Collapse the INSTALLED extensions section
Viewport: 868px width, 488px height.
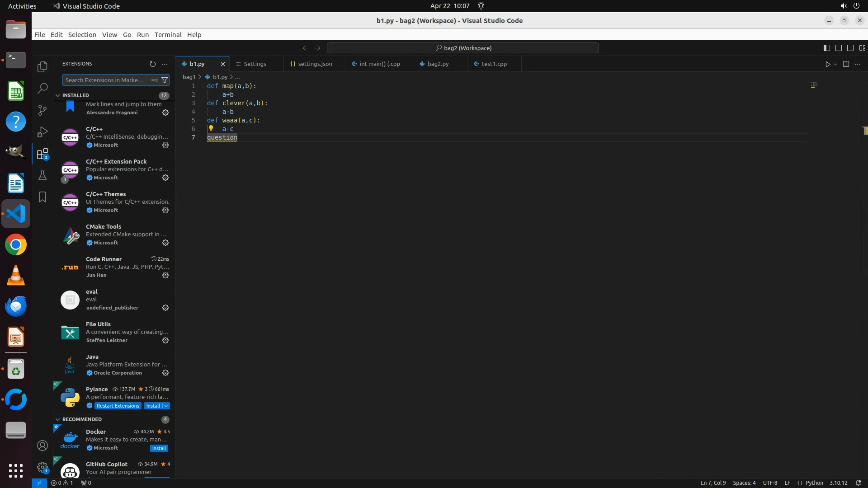pos(58,95)
